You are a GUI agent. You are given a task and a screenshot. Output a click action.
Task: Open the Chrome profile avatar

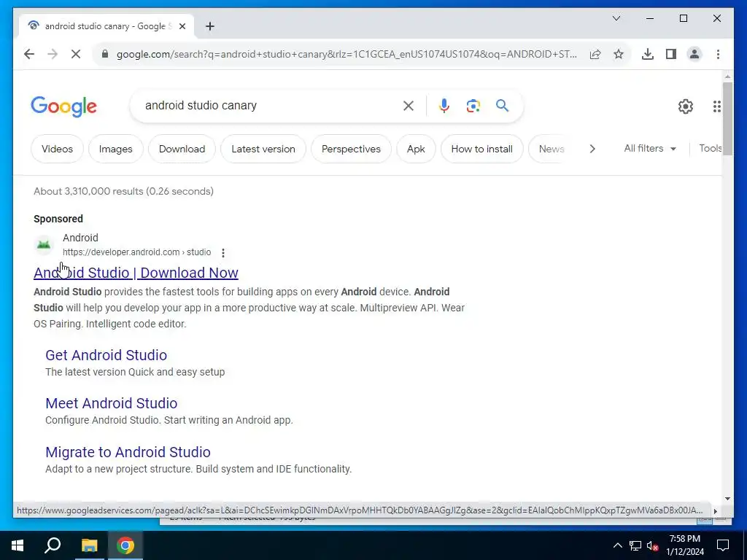[694, 54]
